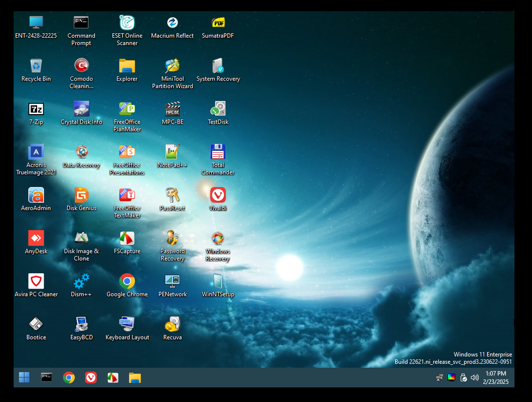Viewport: 532px width, 402px height.
Task: Open the Dism++ desktop icon
Action: coord(81,281)
